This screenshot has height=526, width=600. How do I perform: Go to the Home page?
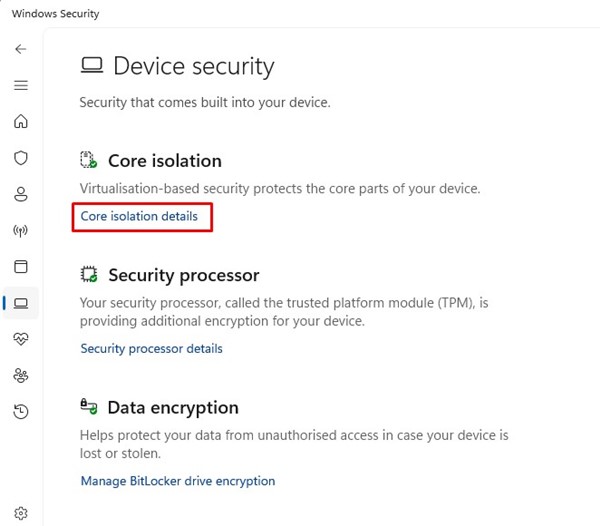[x=21, y=122]
